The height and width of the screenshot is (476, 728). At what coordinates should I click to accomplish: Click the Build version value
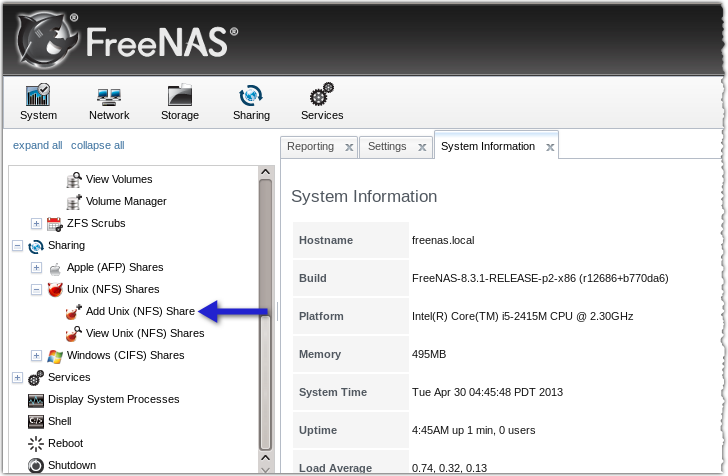coord(540,279)
